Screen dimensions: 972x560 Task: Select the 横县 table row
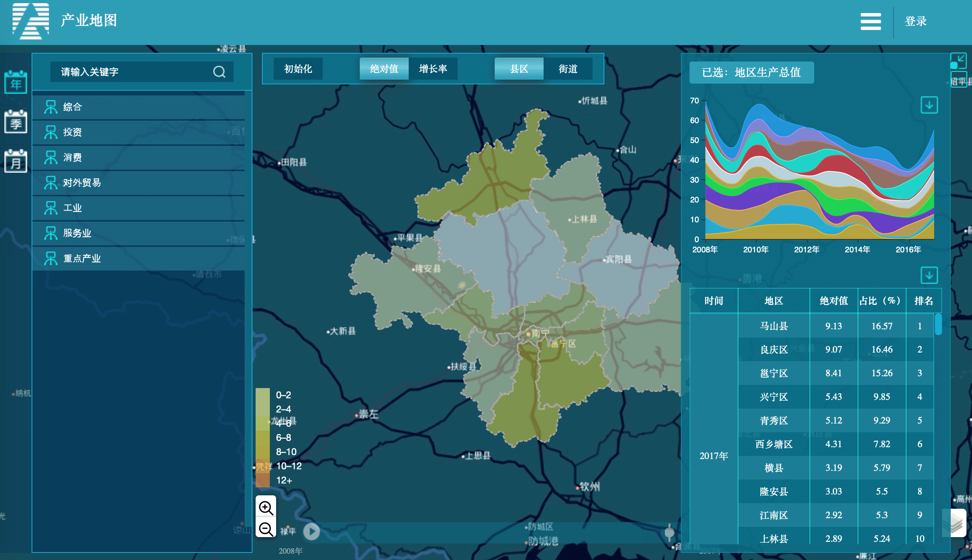click(836, 468)
